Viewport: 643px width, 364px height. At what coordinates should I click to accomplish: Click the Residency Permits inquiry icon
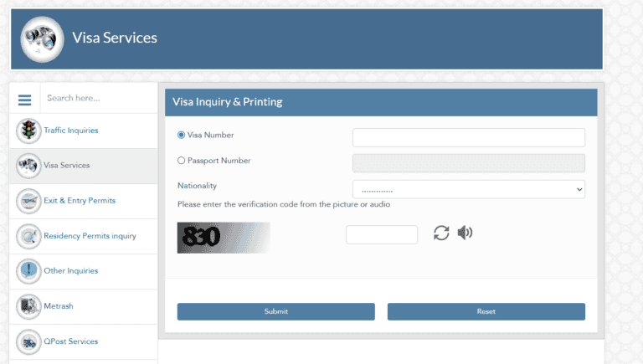[x=28, y=236]
